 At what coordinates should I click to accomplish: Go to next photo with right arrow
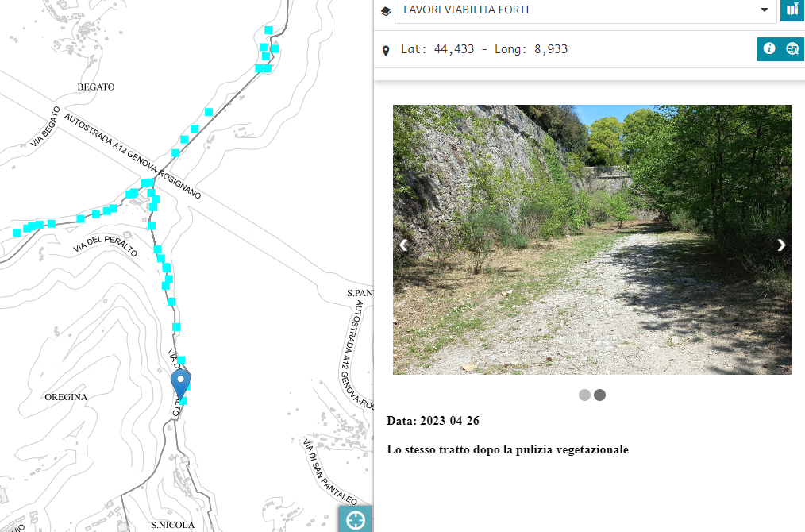pyautogui.click(x=781, y=245)
